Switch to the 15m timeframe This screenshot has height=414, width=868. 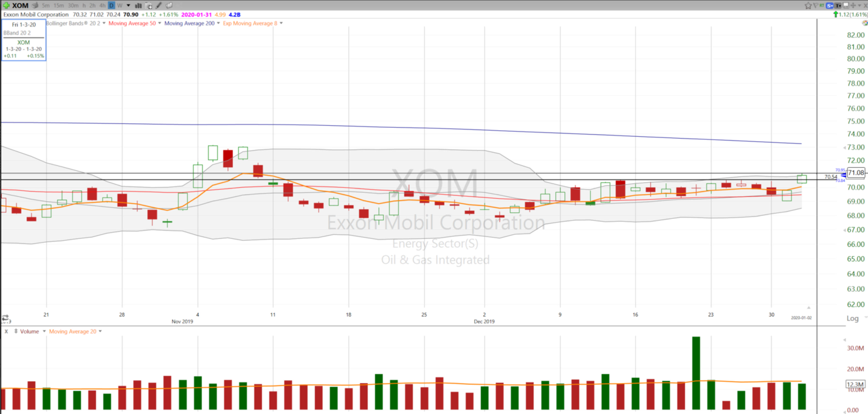point(58,5)
